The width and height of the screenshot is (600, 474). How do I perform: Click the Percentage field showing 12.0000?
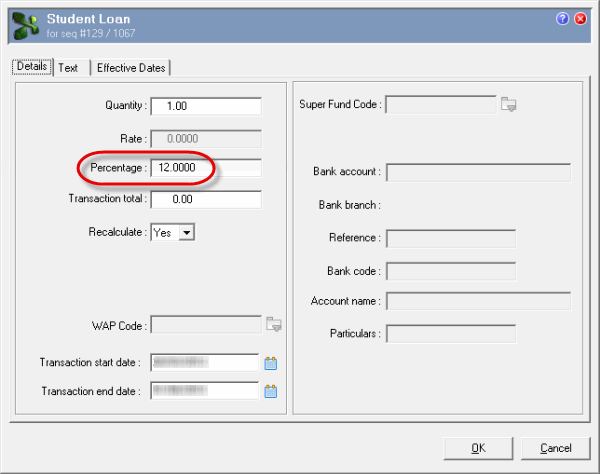[x=206, y=168]
